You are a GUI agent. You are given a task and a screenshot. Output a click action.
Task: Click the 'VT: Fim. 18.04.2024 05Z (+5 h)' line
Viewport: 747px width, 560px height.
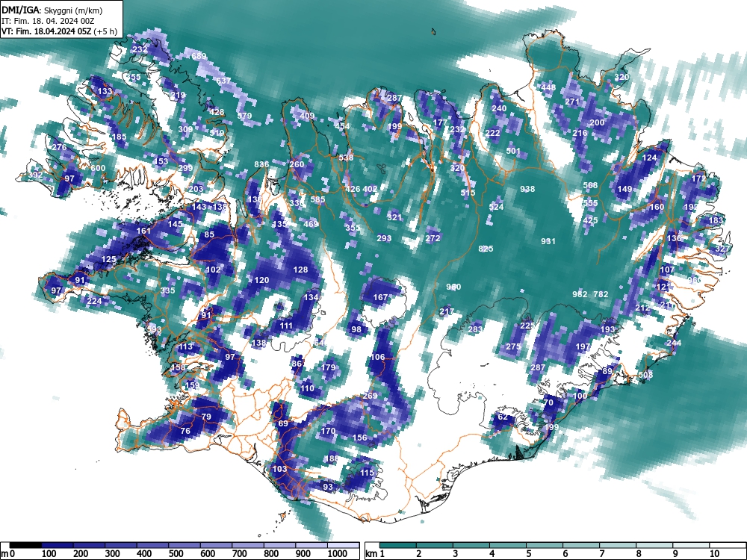click(x=59, y=31)
